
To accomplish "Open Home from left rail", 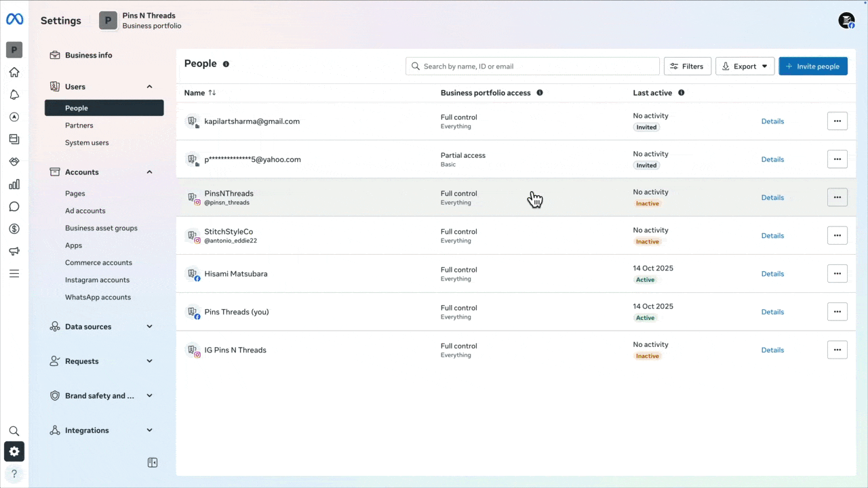I will click(14, 73).
